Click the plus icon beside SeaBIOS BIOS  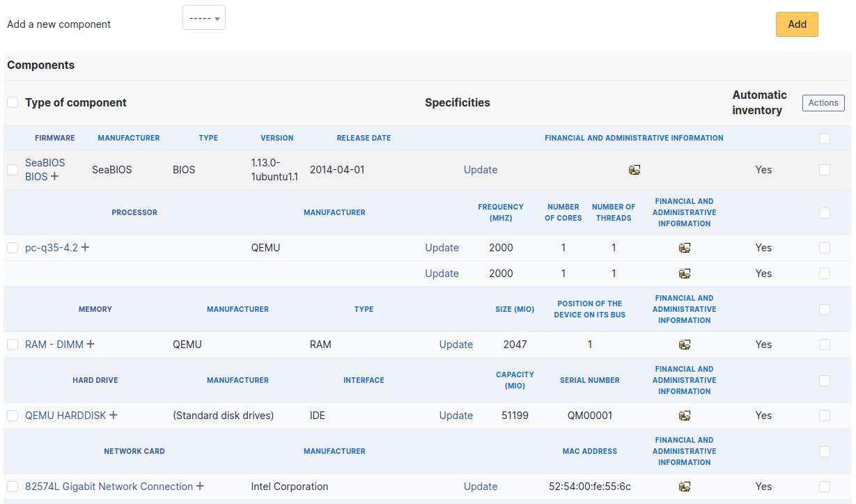pyautogui.click(x=55, y=177)
